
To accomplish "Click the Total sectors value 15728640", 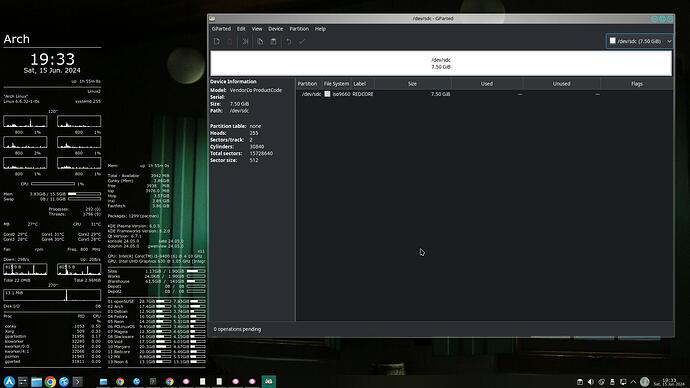I will click(x=261, y=154).
